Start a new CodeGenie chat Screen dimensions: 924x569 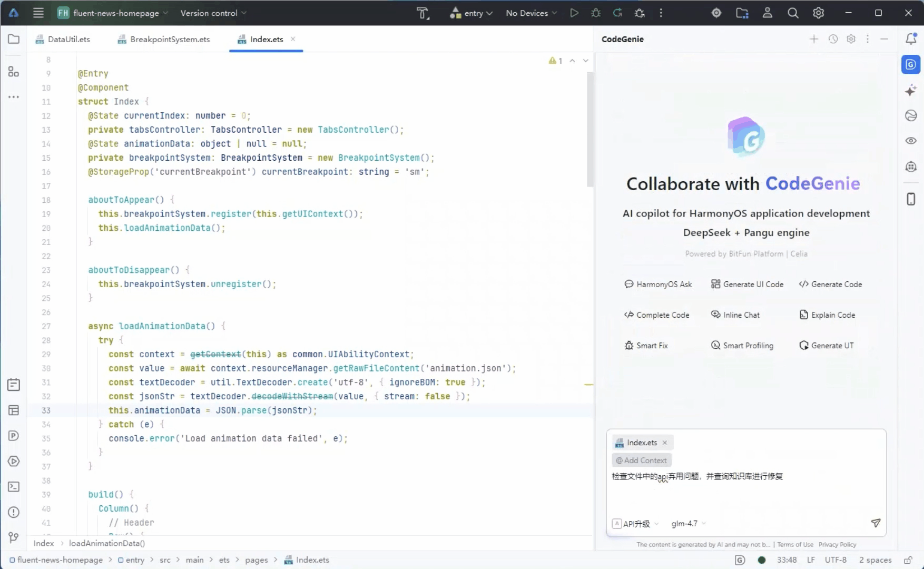pos(814,39)
